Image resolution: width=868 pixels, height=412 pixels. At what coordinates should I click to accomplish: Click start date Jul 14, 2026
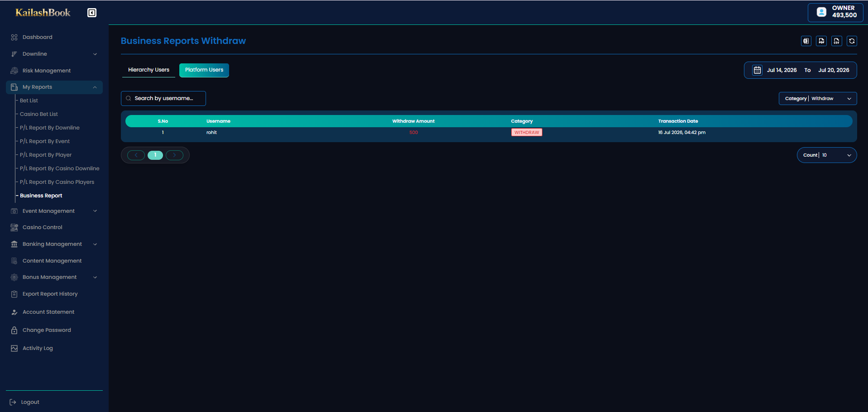[782, 70]
